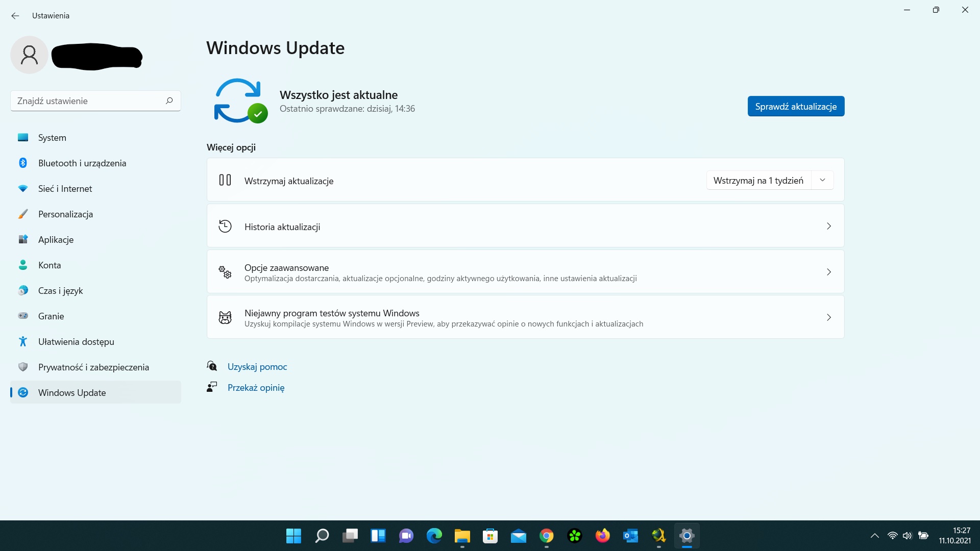Open Historia aktualizacji
The width and height of the screenshot is (980, 551).
525,226
